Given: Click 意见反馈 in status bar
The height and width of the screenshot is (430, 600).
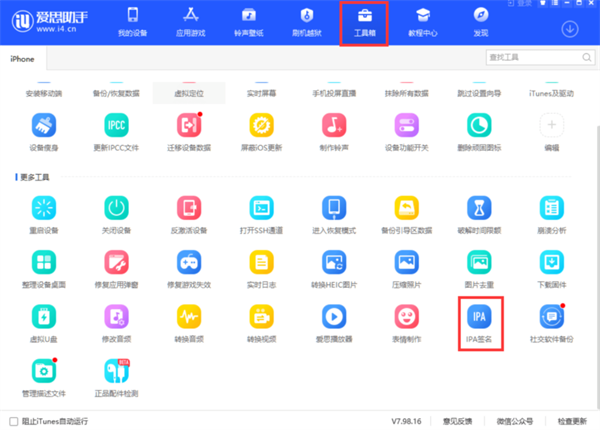Looking at the screenshot, I should click(x=457, y=421).
